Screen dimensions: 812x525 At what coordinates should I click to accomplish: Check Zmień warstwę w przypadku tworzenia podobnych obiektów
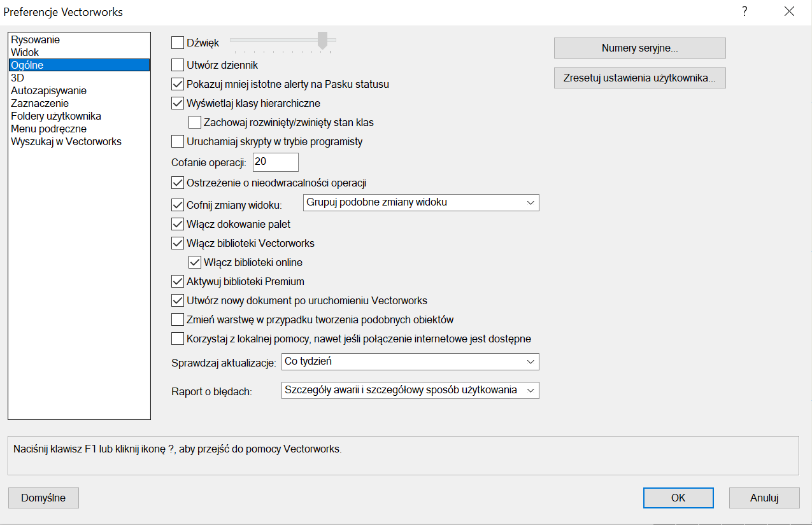pyautogui.click(x=178, y=319)
